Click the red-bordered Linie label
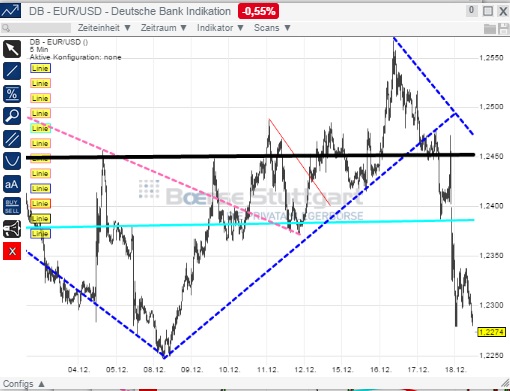The width and height of the screenshot is (510, 391). click(40, 204)
